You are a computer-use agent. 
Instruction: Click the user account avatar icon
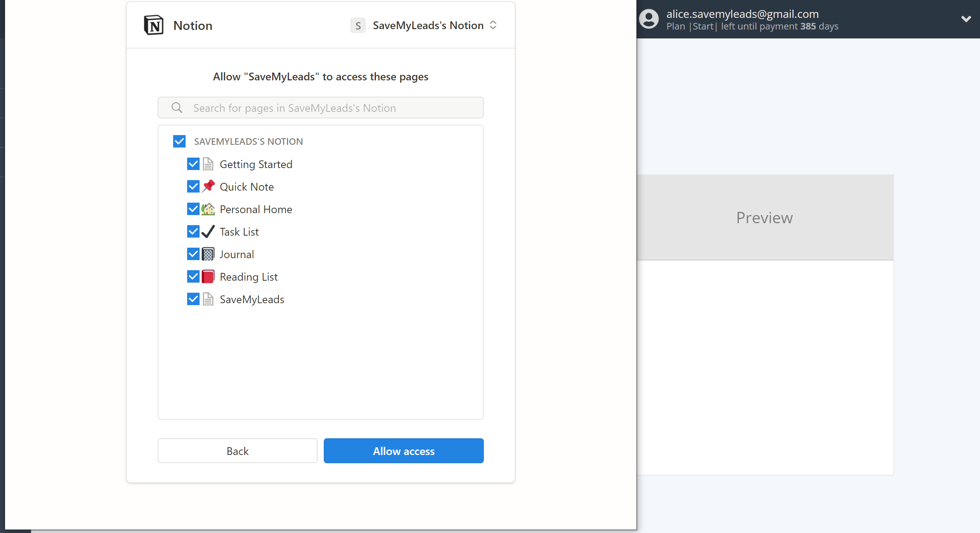(649, 19)
